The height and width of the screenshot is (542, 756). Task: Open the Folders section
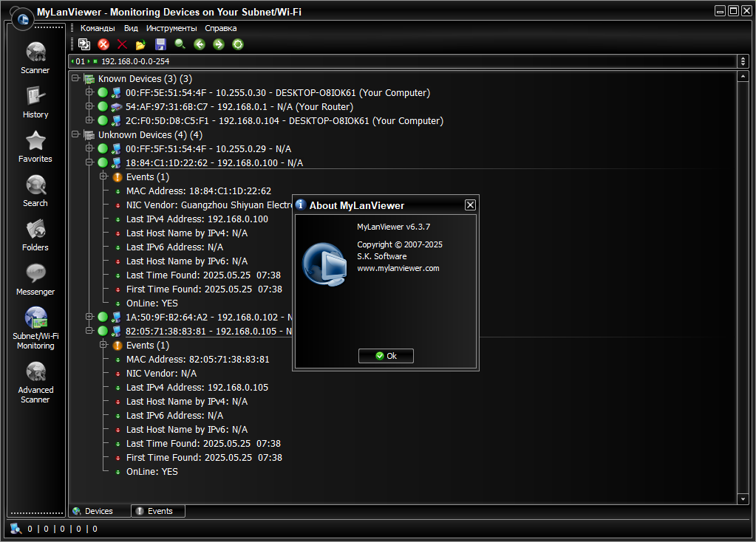35,235
